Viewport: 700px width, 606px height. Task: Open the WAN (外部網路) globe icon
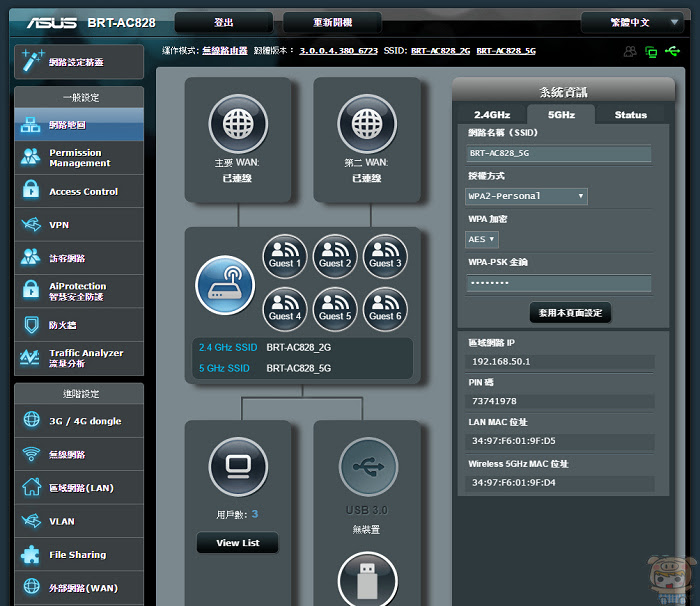pos(31,587)
